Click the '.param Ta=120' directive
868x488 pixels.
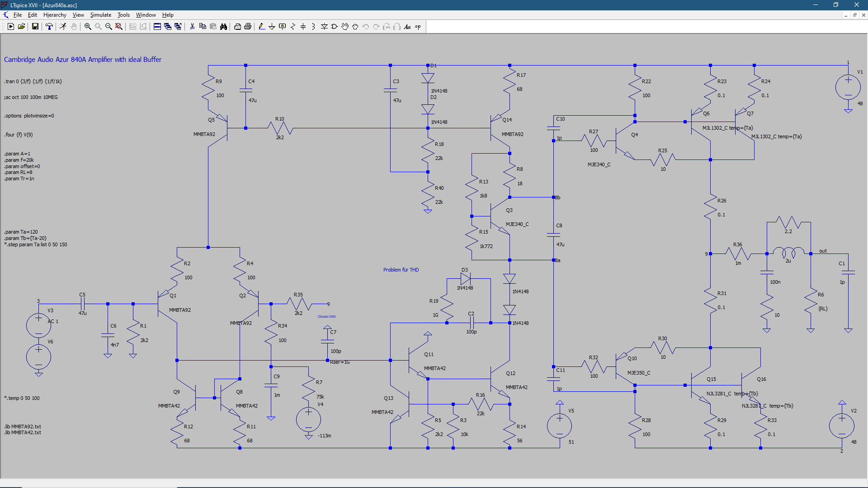[21, 232]
